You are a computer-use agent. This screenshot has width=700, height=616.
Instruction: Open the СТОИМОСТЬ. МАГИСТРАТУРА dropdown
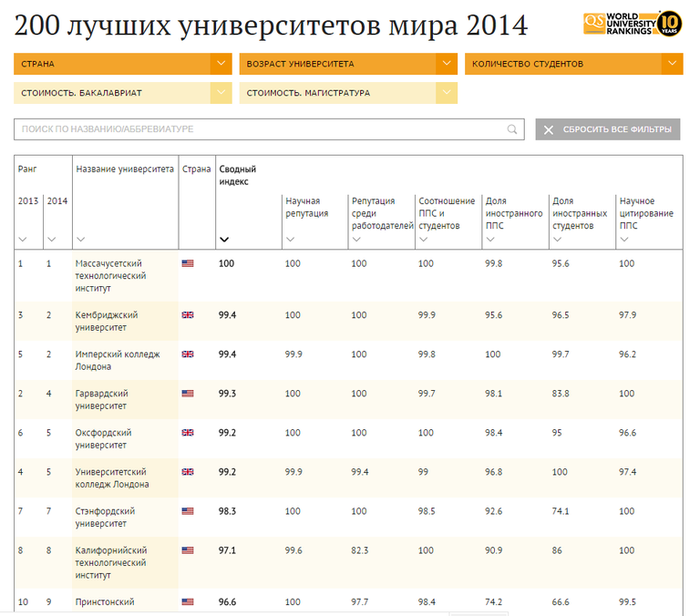click(x=348, y=93)
